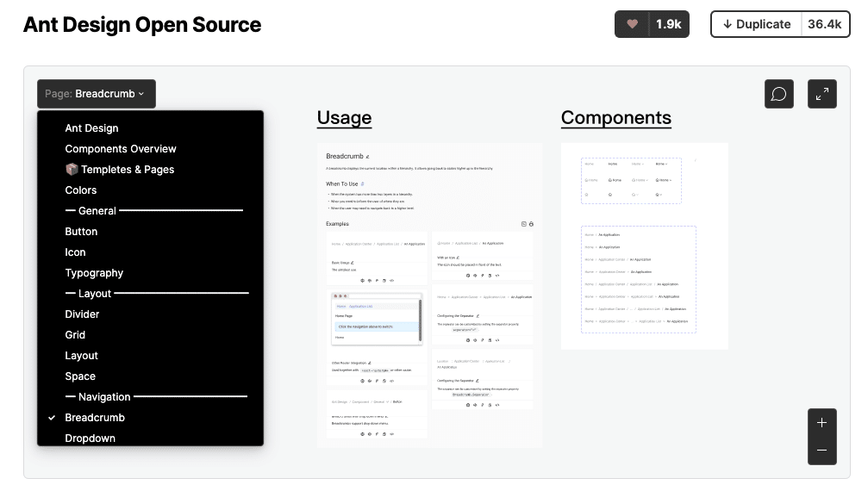Image resolution: width=868 pixels, height=491 pixels.
Task: Click the Navigation section separator label
Action: tap(104, 397)
